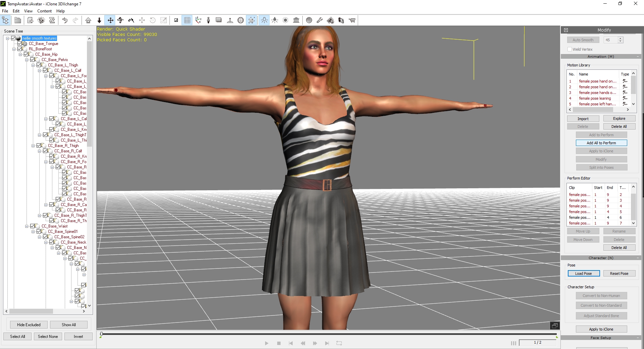Collapse the CC_Base_L_Thigh tree node
Image resolution: width=644 pixels, height=349 pixels.
[33, 65]
